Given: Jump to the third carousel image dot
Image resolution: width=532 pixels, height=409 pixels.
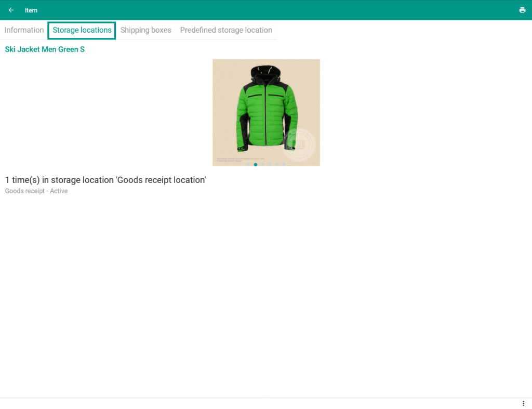Looking at the screenshot, I should tap(263, 165).
